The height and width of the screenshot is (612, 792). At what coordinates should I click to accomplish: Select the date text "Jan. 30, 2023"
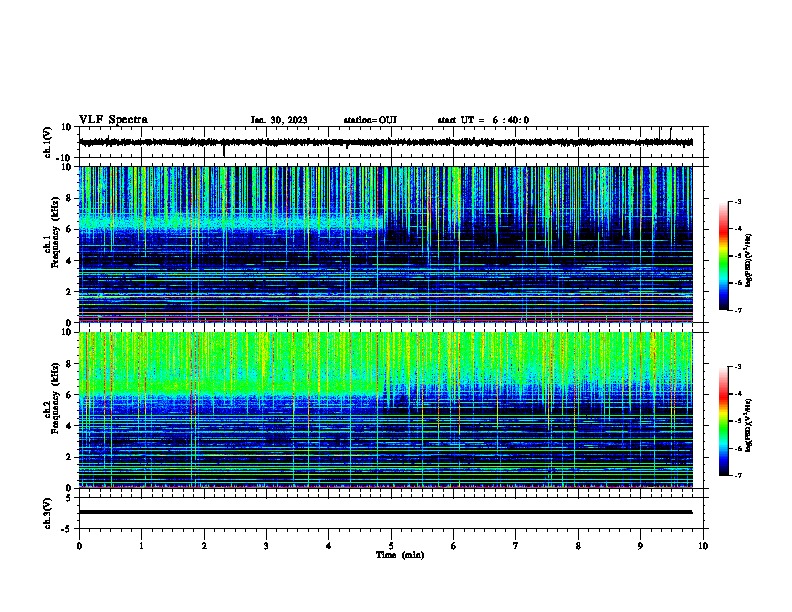point(279,120)
